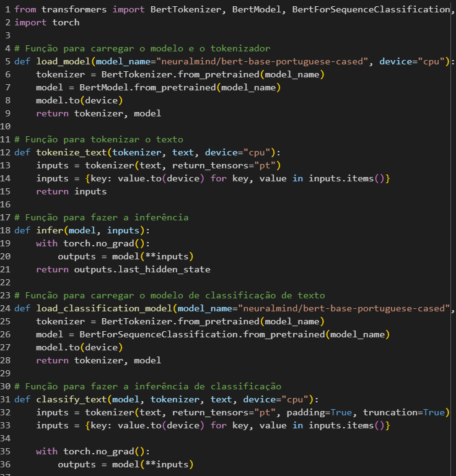
Task: Click the function name 'load_model' on line 5
Action: (x=63, y=62)
